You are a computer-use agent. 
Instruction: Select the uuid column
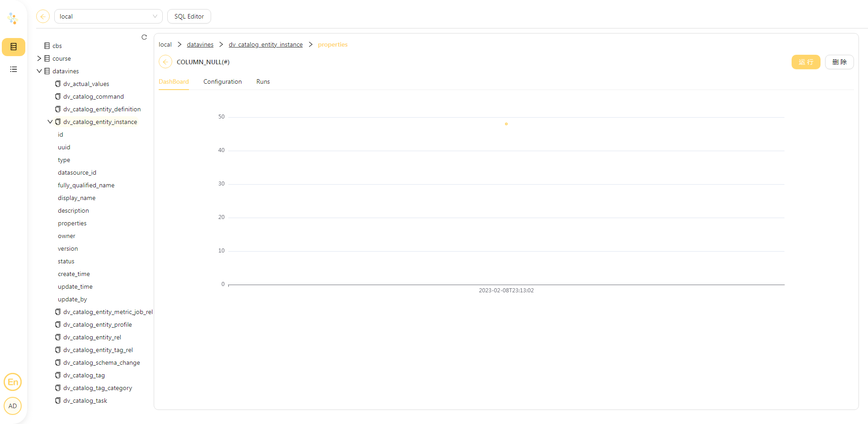click(64, 147)
